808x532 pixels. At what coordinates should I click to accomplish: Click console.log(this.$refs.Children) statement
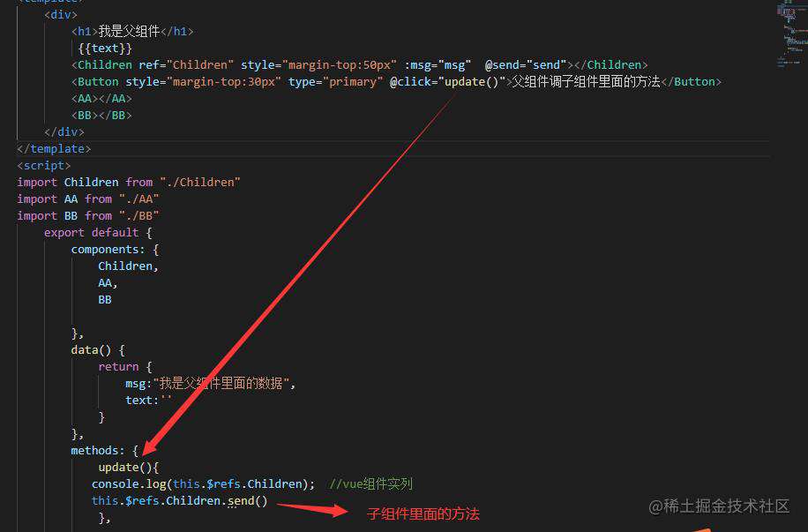(x=203, y=484)
